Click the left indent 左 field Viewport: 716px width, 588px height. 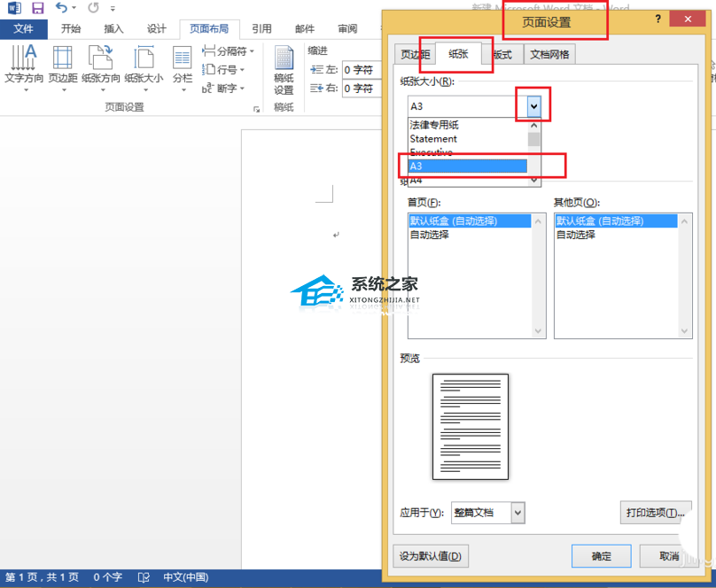(363, 70)
